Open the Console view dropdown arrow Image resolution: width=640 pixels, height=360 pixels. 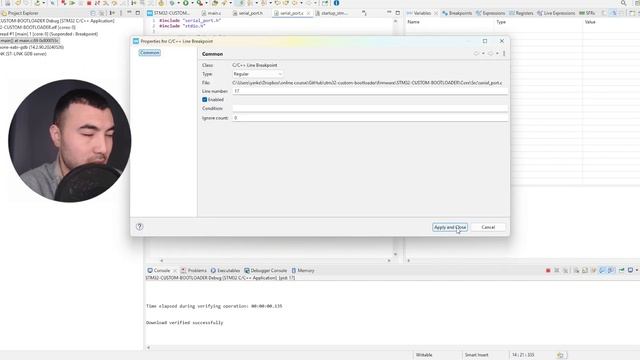point(637,270)
